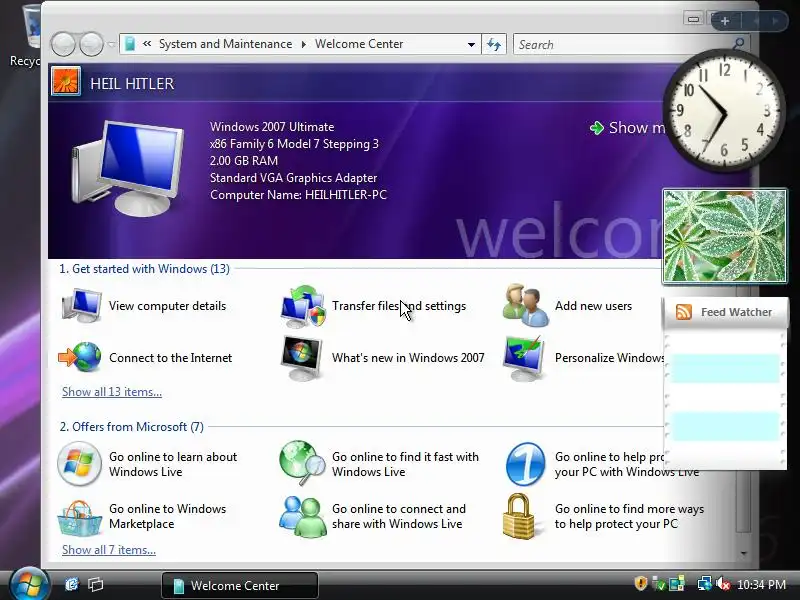The image size is (800, 600).
Task: Click the Feed Watcher gadget header
Action: click(725, 312)
